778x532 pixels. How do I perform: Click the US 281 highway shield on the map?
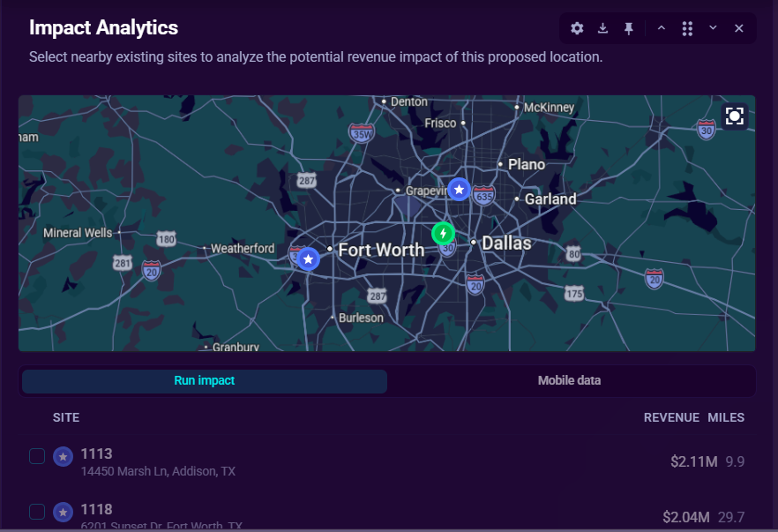(x=123, y=263)
